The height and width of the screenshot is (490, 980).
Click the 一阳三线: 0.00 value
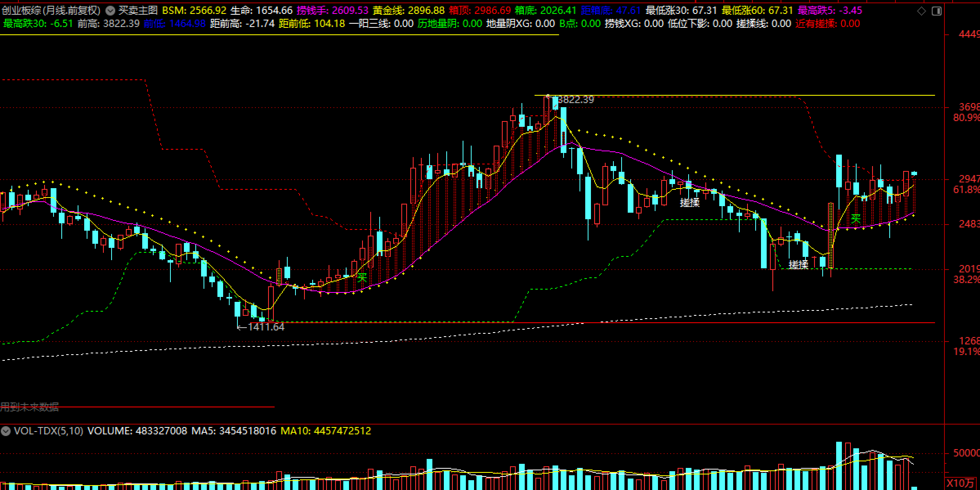coord(381,23)
